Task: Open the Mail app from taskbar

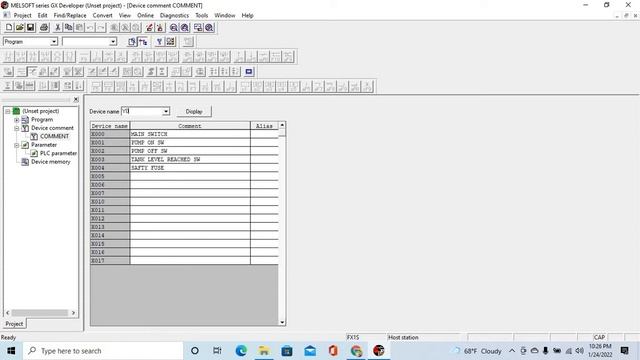Action: click(310, 351)
